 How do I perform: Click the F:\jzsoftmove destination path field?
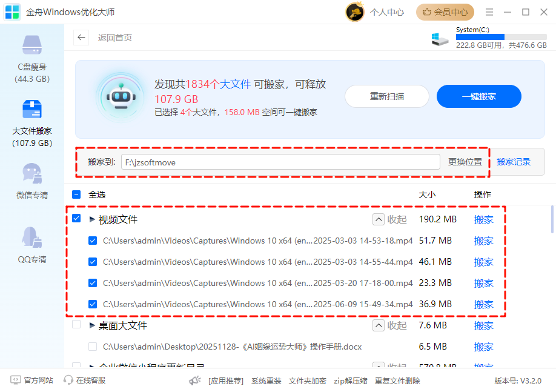(282, 162)
